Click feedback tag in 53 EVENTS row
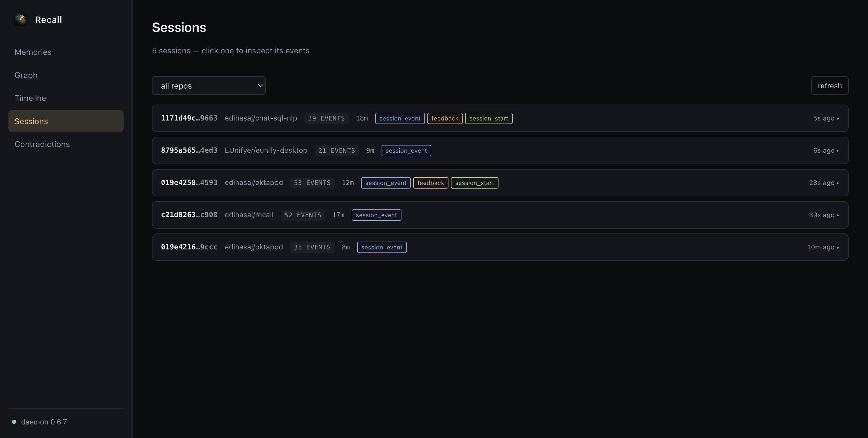This screenshot has width=868, height=438. click(431, 183)
